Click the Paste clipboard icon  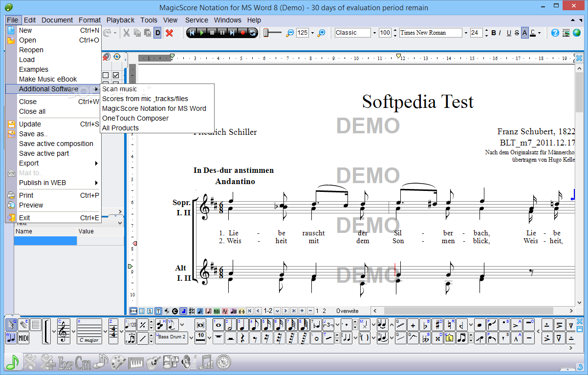pyautogui.click(x=147, y=33)
